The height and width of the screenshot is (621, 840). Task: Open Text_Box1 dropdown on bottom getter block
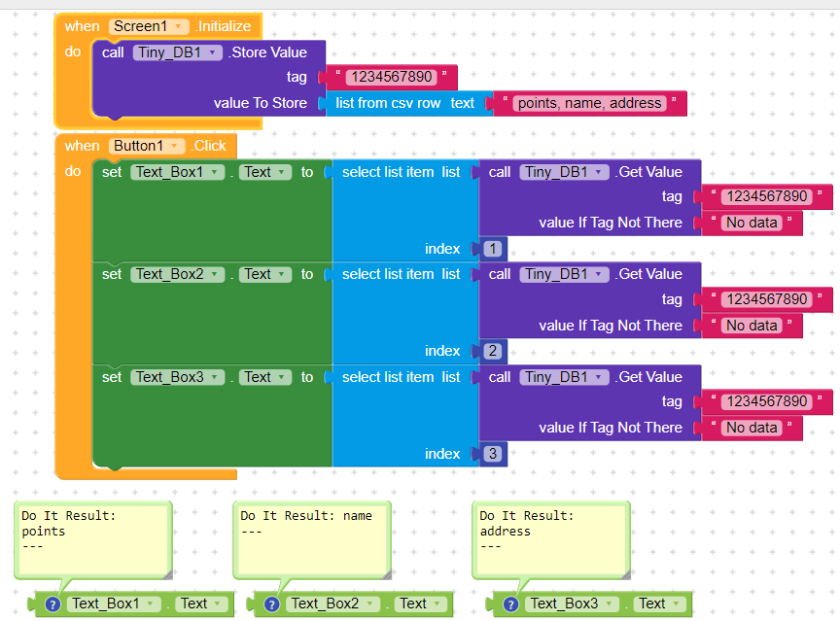click(x=114, y=604)
